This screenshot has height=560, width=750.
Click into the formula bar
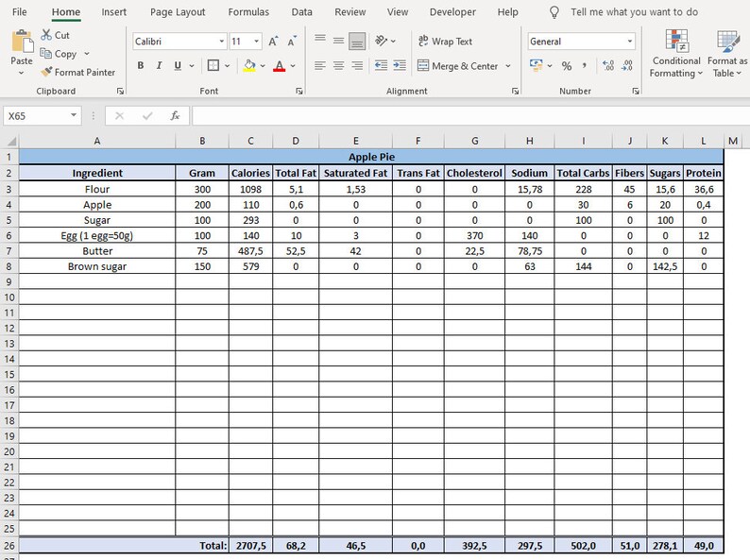pos(470,116)
